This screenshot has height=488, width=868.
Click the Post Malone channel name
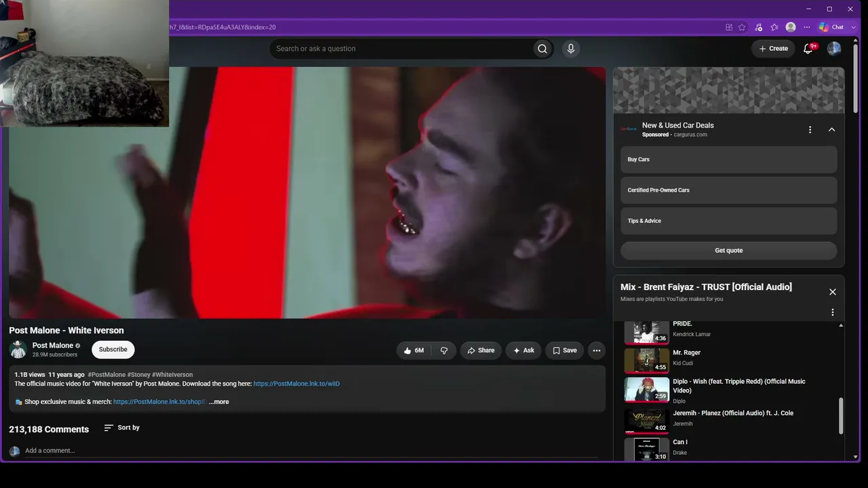[x=53, y=346]
